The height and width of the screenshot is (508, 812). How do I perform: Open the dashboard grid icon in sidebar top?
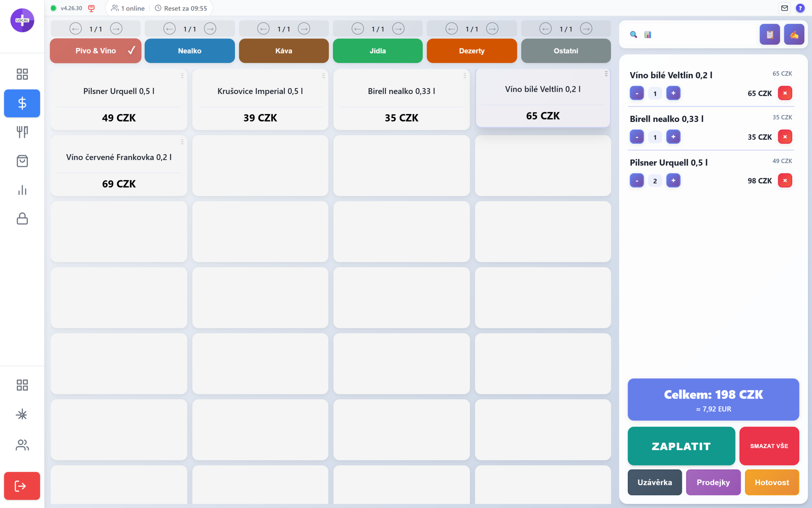point(22,74)
